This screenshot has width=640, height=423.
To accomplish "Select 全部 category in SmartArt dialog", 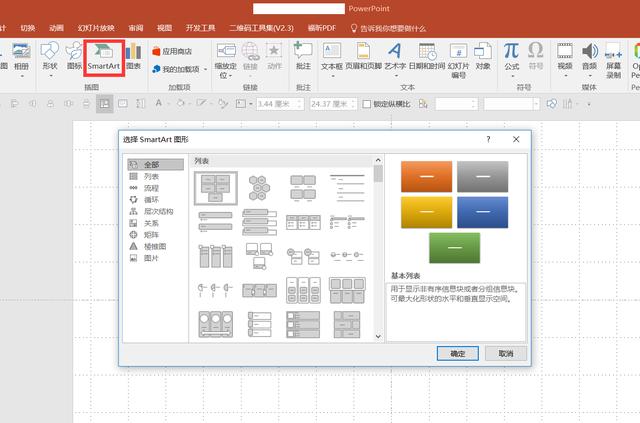I will pos(156,165).
